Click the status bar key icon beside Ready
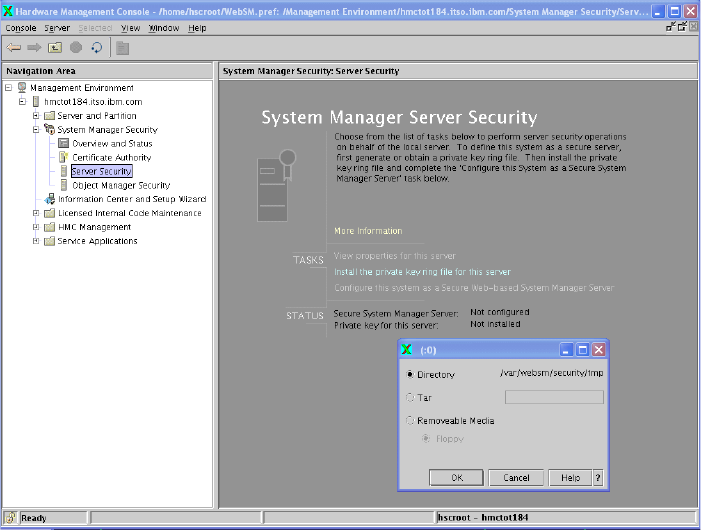Viewport: 701px width, 530px height. 11,517
